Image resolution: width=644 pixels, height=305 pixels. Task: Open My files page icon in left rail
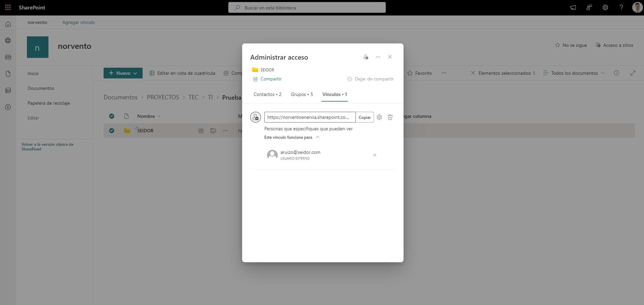tap(8, 74)
